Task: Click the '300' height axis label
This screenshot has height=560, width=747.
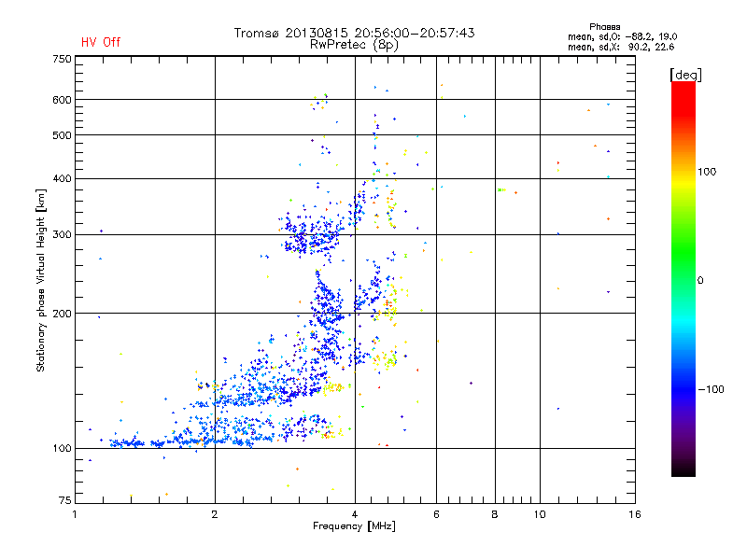Action: pyautogui.click(x=62, y=235)
